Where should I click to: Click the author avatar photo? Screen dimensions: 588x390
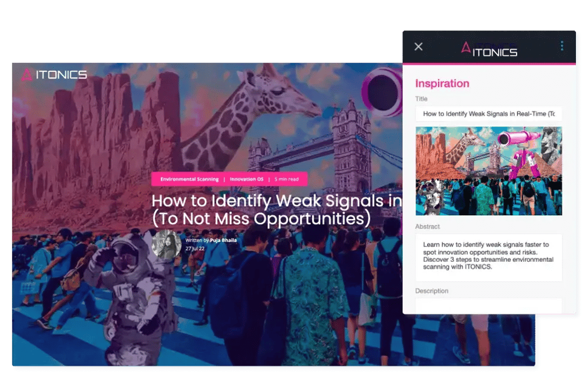coord(165,244)
